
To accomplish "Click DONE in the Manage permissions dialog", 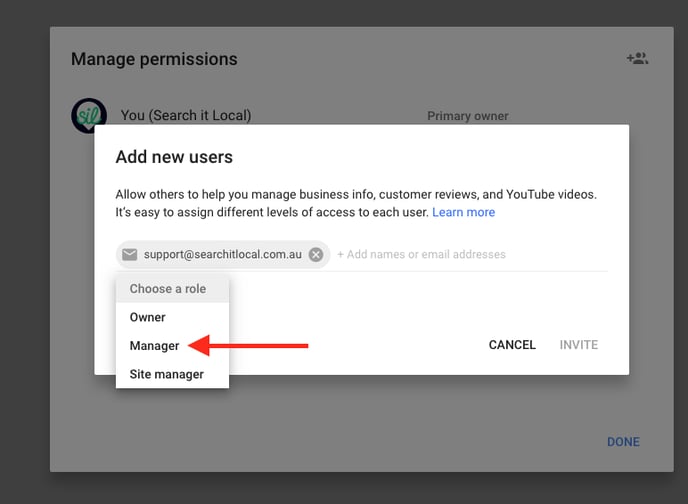I will 623,442.
